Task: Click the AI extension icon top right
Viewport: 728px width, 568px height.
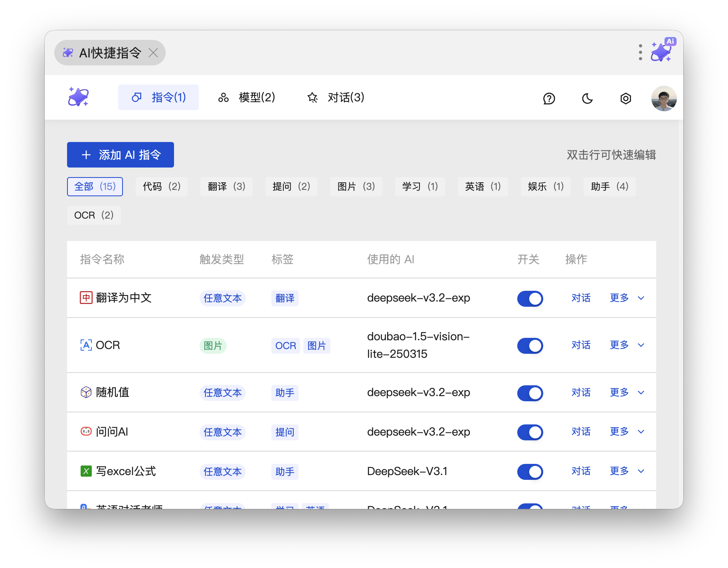Action: 662,51
